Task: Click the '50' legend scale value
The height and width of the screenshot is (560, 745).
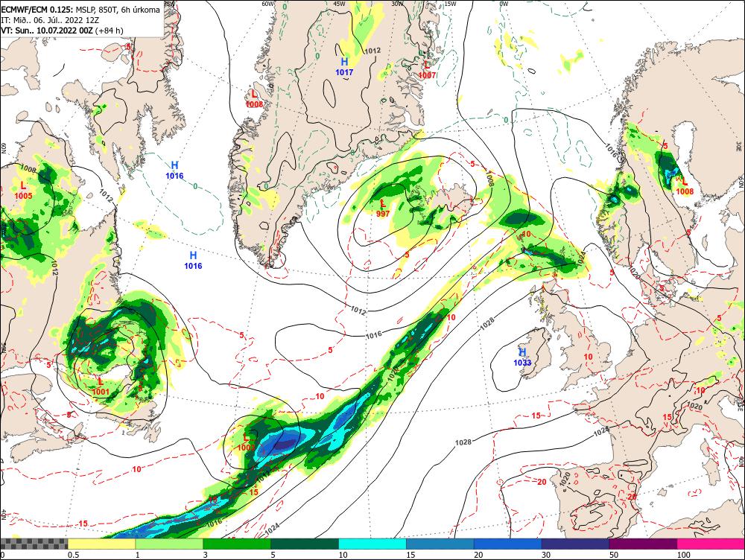Action: pyautogui.click(x=614, y=555)
